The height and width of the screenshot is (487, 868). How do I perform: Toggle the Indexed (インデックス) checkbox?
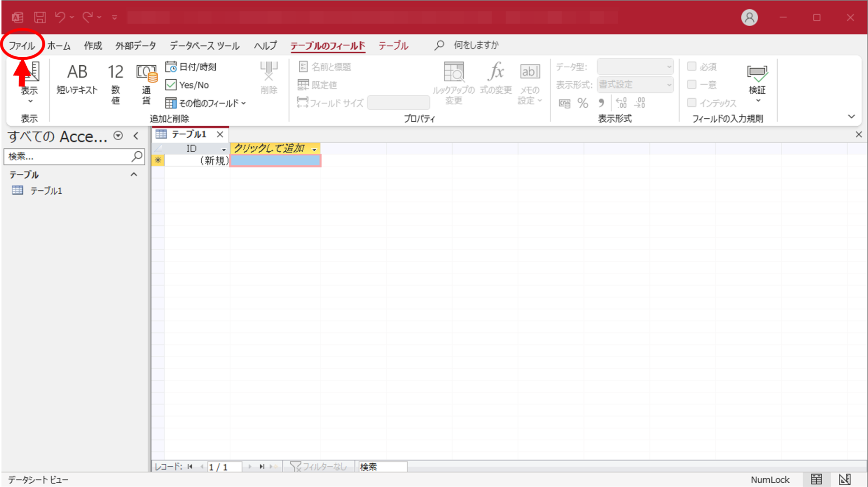tap(692, 103)
